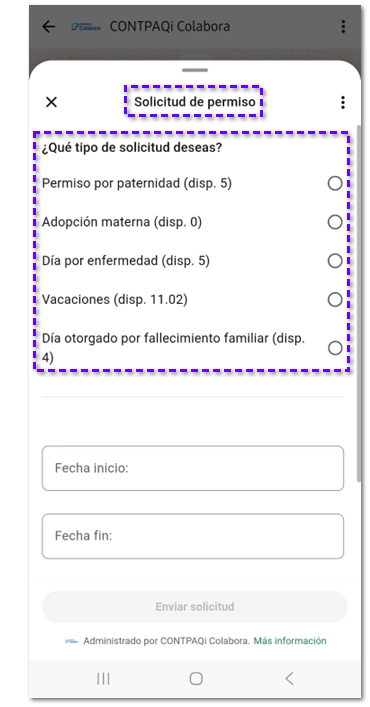Screen dimensions: 370x707
Task: Tap the back arrow next to CONTPAQi Colabora
Action: tap(49, 27)
